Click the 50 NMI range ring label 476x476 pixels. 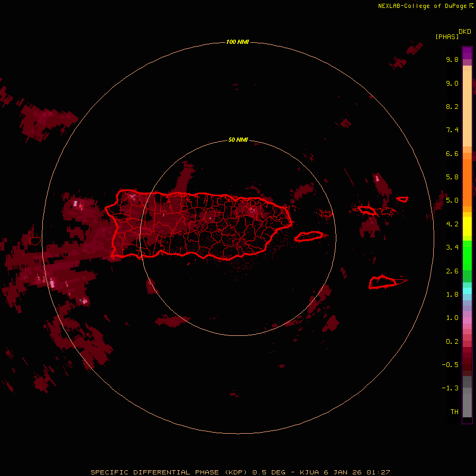[238, 140]
